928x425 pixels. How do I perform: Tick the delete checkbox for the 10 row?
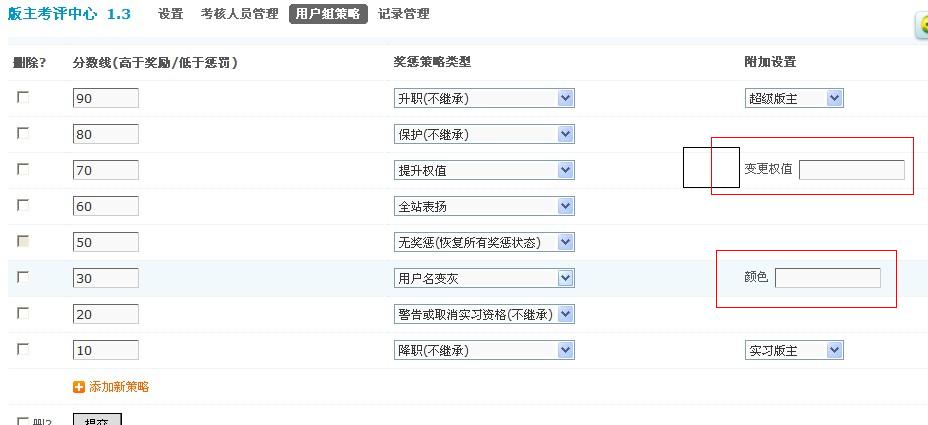coord(23,349)
